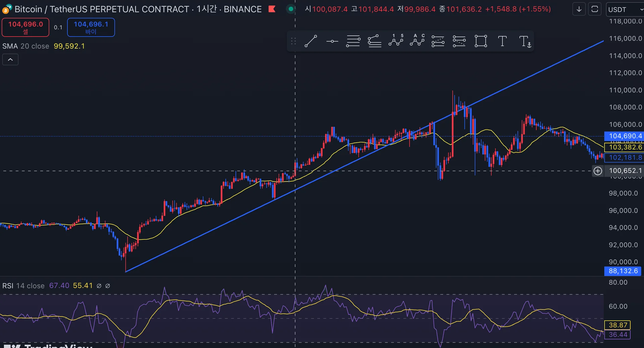Click the SMA value 99,592.1
Image resolution: width=644 pixels, height=348 pixels.
(69, 46)
